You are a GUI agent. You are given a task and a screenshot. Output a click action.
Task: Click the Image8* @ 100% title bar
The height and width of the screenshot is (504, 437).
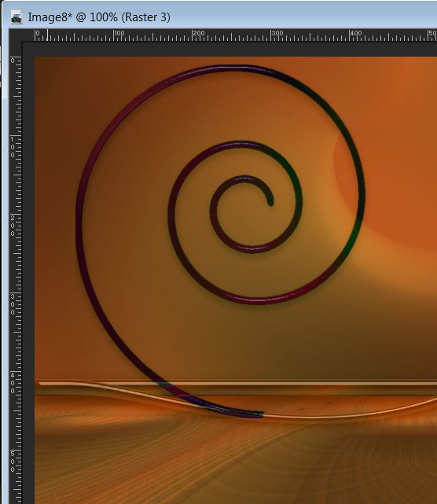click(x=99, y=17)
